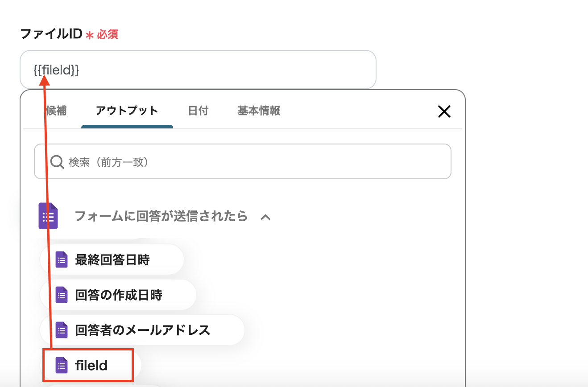The height and width of the screenshot is (387, 588).
Task: Collapse the フォームに回答が送信されたら section chevron
Action: [x=265, y=217]
